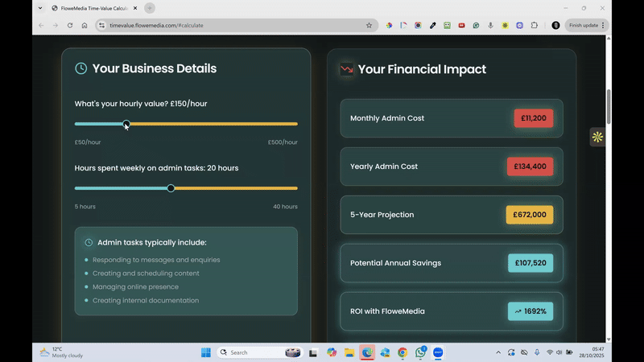This screenshot has width=644, height=362.
Task: Open the Chrome extensions puzzle icon
Action: point(534,25)
